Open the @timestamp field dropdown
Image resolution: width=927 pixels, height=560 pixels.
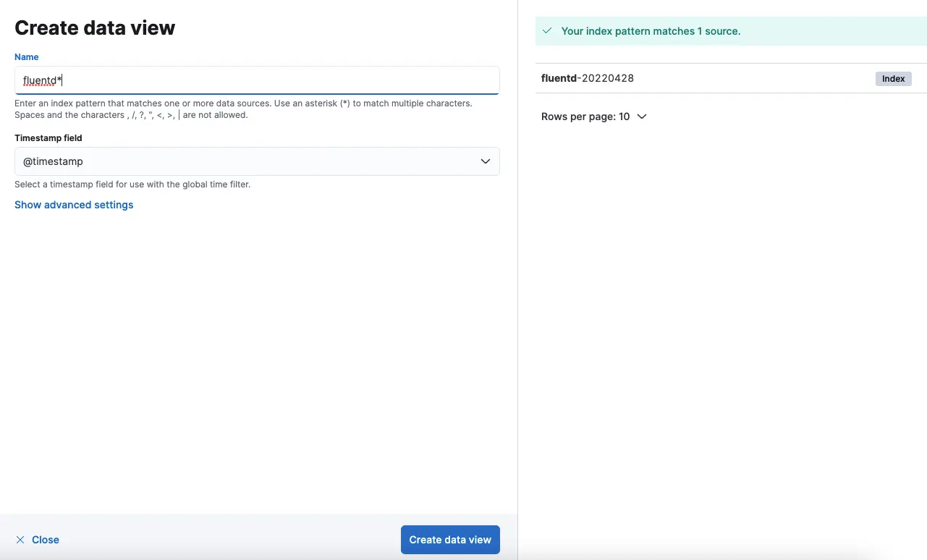coord(257,161)
